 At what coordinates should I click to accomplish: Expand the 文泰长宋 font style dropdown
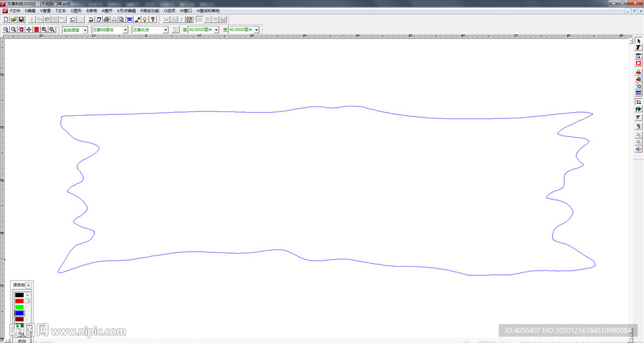pyautogui.click(x=166, y=30)
